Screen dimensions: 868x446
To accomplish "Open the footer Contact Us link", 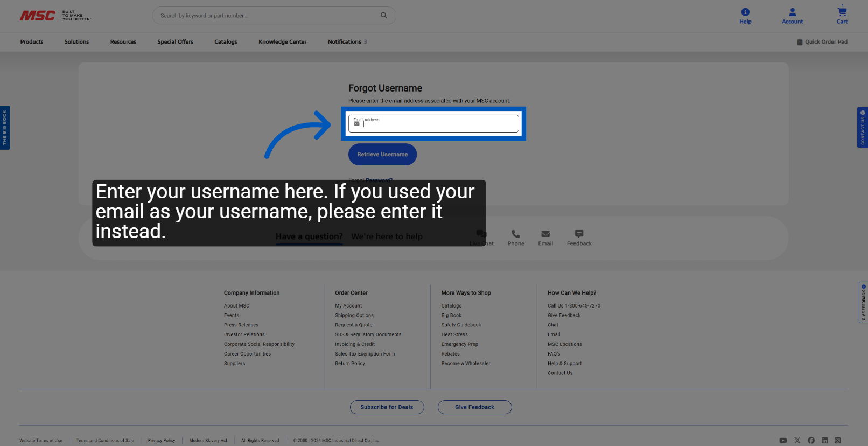I will pos(561,373).
